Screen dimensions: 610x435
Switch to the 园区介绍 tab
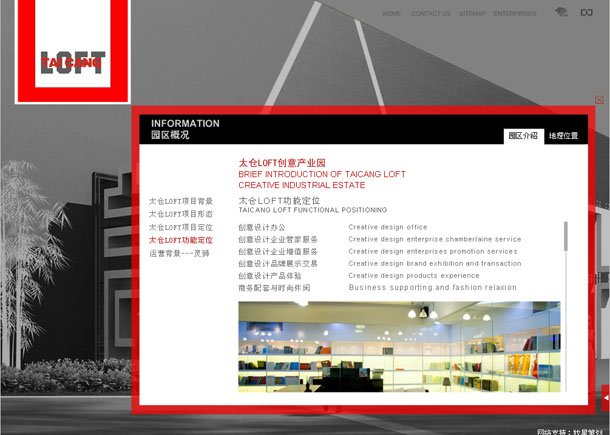pyautogui.click(x=523, y=136)
